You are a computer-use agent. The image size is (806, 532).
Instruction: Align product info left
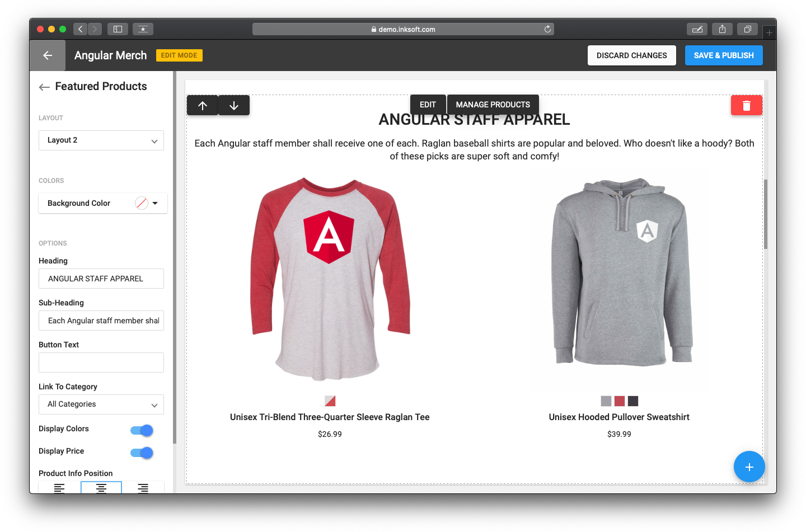[x=59, y=488]
